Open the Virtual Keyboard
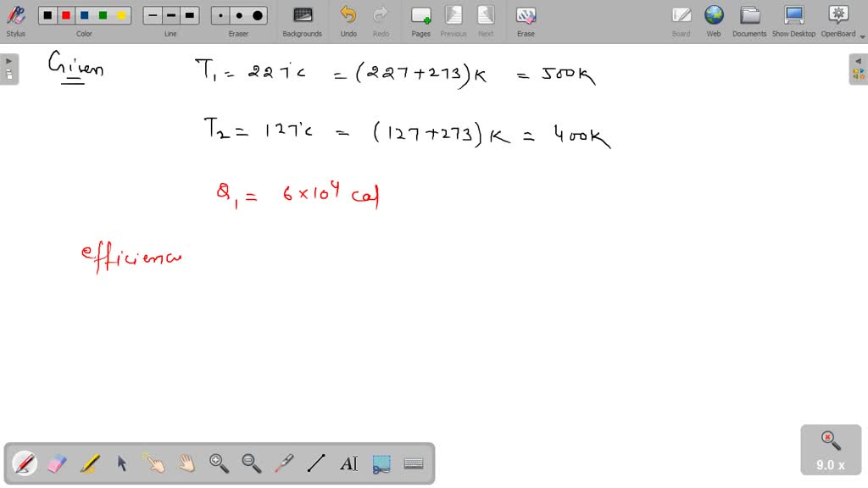The height and width of the screenshot is (488, 868). (x=415, y=463)
